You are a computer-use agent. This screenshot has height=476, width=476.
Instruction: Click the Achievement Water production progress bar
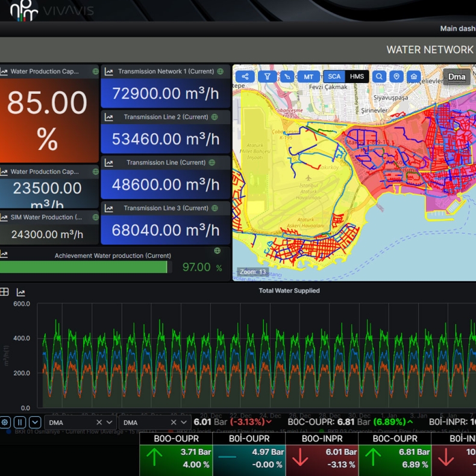pos(84,267)
